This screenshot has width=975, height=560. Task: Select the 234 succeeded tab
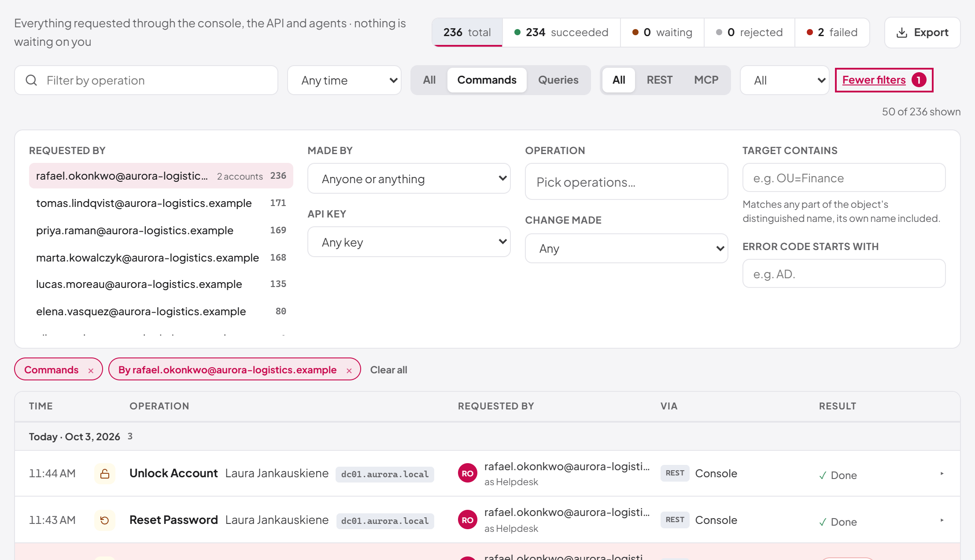pos(561,33)
